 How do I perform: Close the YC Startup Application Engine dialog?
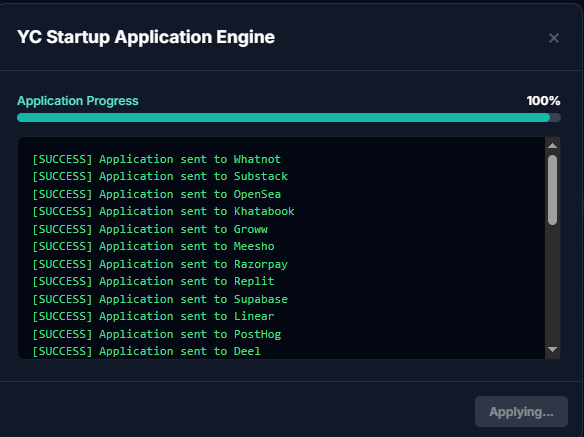(554, 38)
